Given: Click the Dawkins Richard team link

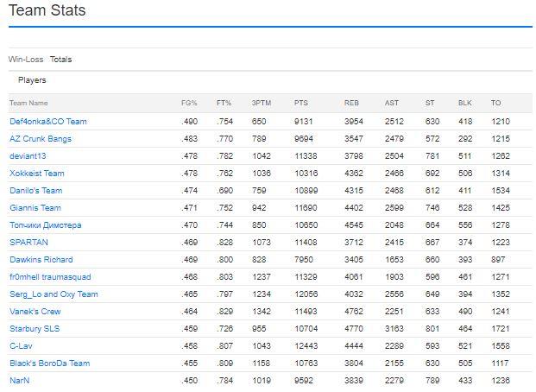Looking at the screenshot, I should click(41, 260).
